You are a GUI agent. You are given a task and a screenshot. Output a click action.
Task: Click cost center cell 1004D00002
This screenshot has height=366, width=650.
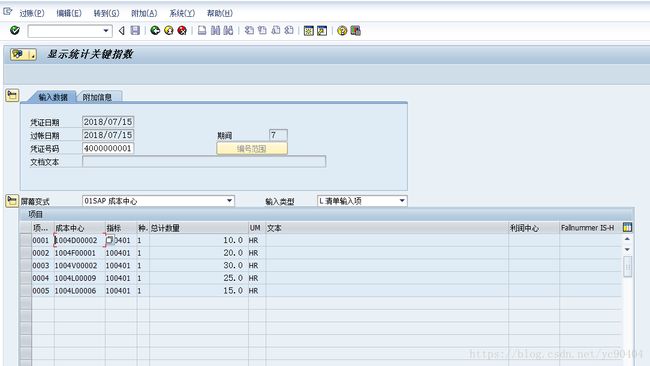79,240
